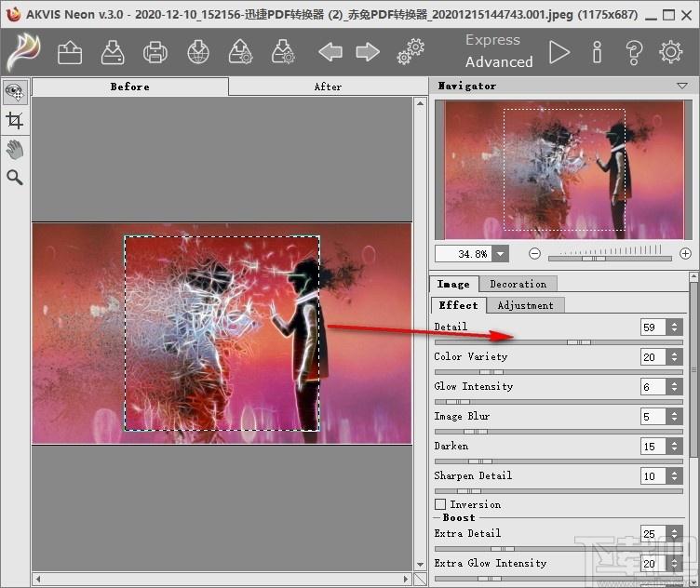This screenshot has width=700, height=588.
Task: Show program info icon
Action: [597, 52]
